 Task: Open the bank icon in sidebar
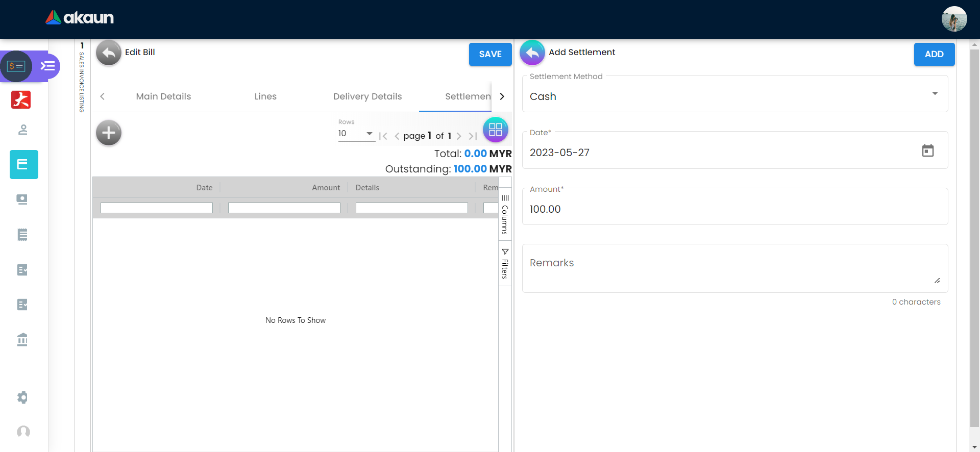(22, 339)
